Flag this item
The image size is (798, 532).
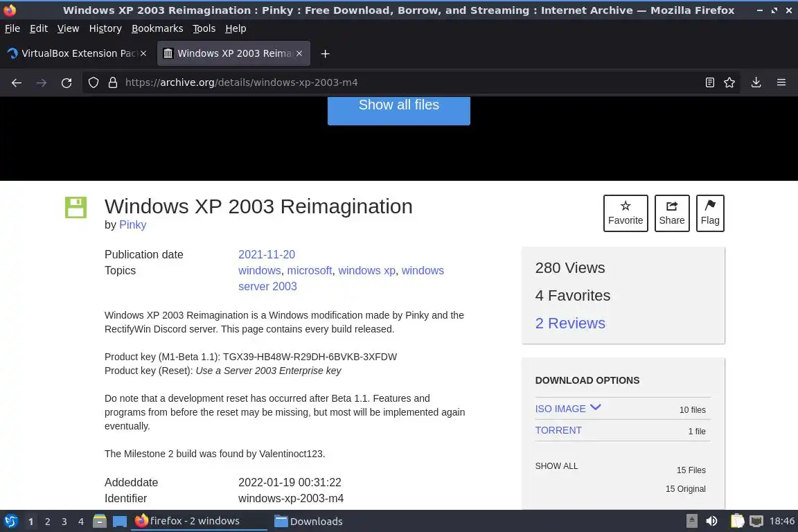pyautogui.click(x=710, y=213)
